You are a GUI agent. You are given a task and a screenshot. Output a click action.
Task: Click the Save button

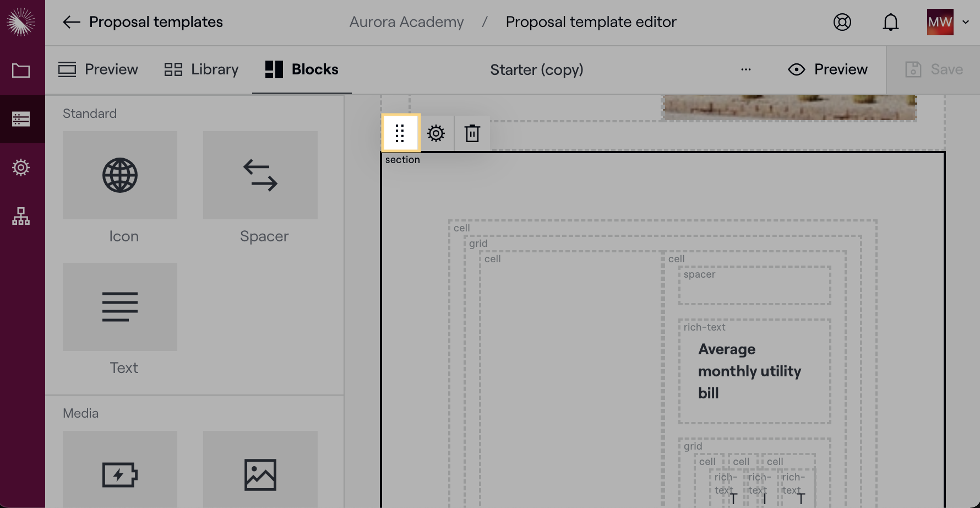934,69
